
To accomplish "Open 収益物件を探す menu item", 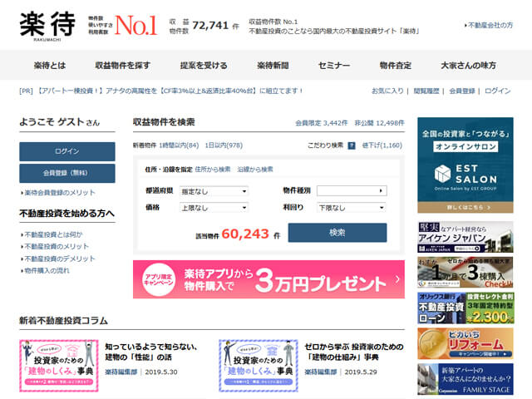I will [122, 65].
